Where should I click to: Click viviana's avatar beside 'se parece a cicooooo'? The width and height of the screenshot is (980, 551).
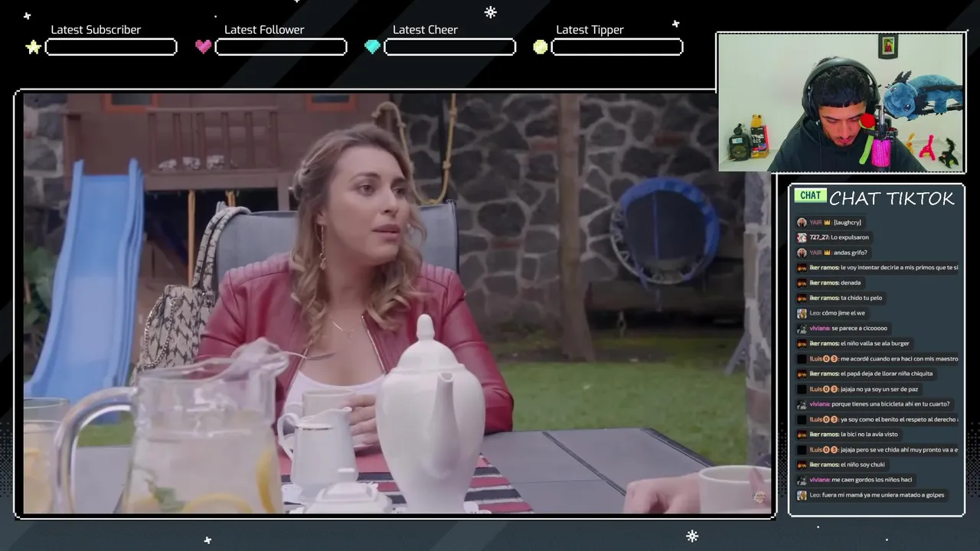802,328
